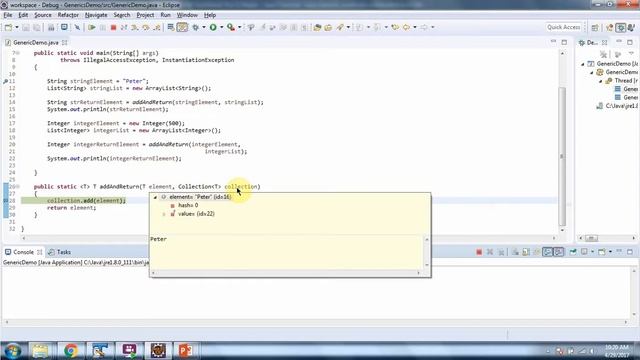The height and width of the screenshot is (360, 640).
Task: Open the Run configurations dropdown arrow
Action: pos(222,27)
